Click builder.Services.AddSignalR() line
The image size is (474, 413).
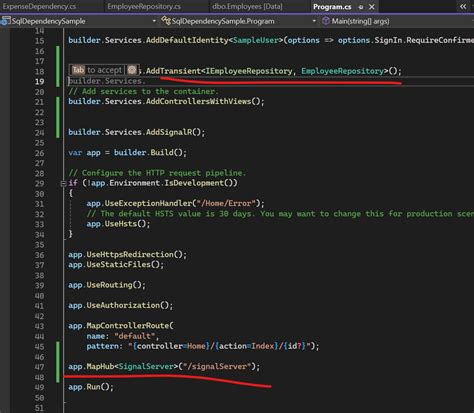(136, 132)
